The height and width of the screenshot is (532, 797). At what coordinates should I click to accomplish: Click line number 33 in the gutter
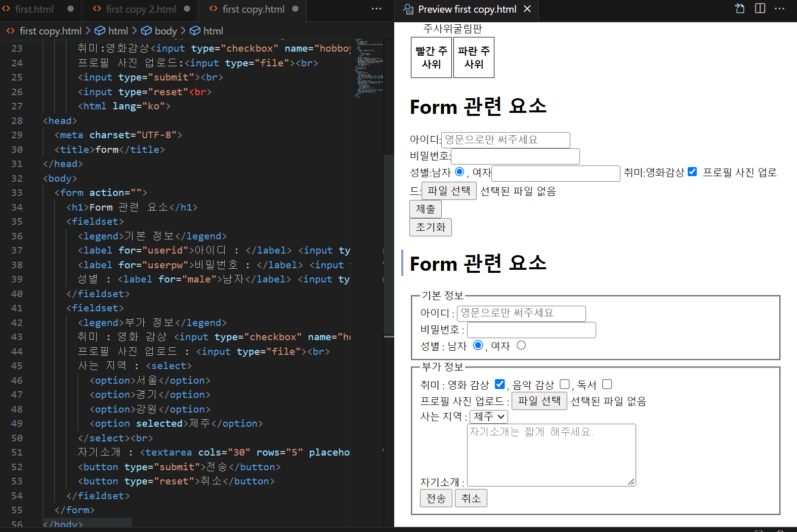click(17, 193)
